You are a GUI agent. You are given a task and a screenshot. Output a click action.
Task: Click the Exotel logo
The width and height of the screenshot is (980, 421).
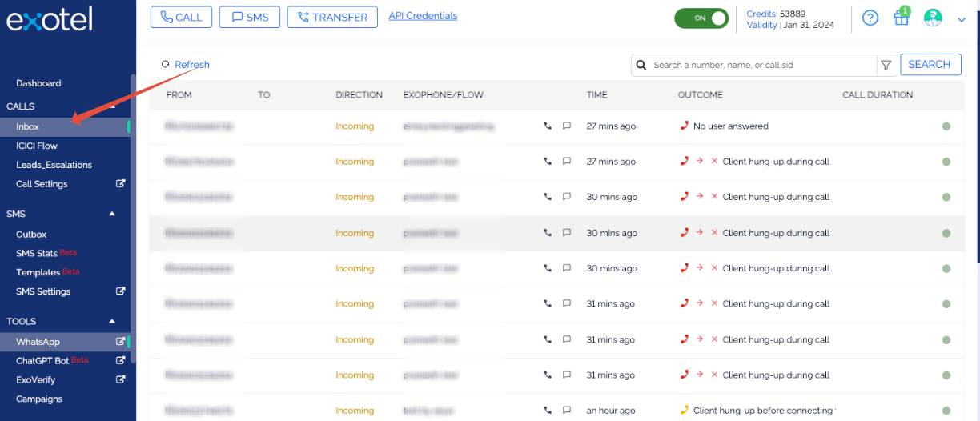pyautogui.click(x=50, y=18)
